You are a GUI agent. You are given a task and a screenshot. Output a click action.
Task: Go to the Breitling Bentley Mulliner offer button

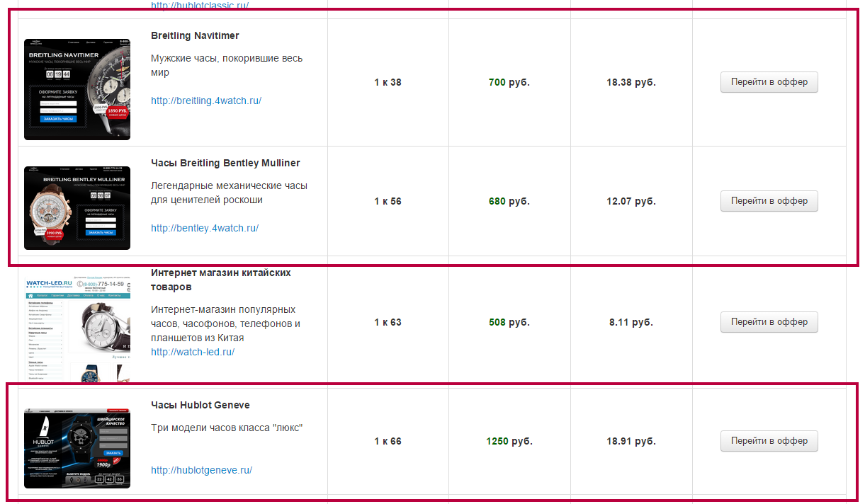pos(769,201)
